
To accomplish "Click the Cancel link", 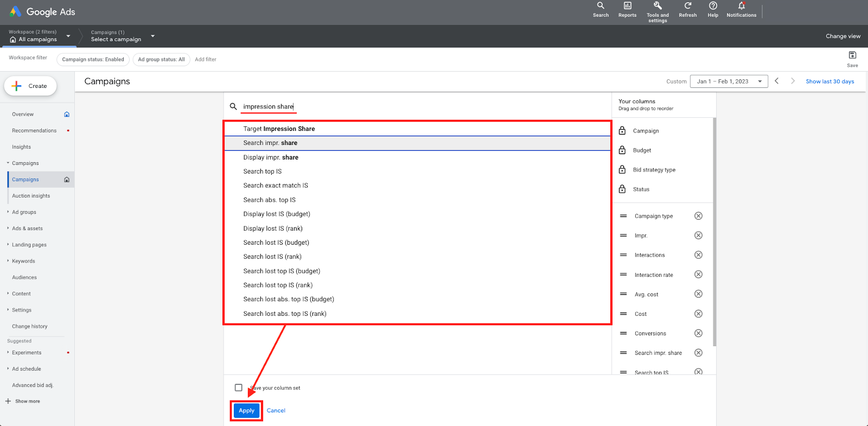I will coord(276,410).
